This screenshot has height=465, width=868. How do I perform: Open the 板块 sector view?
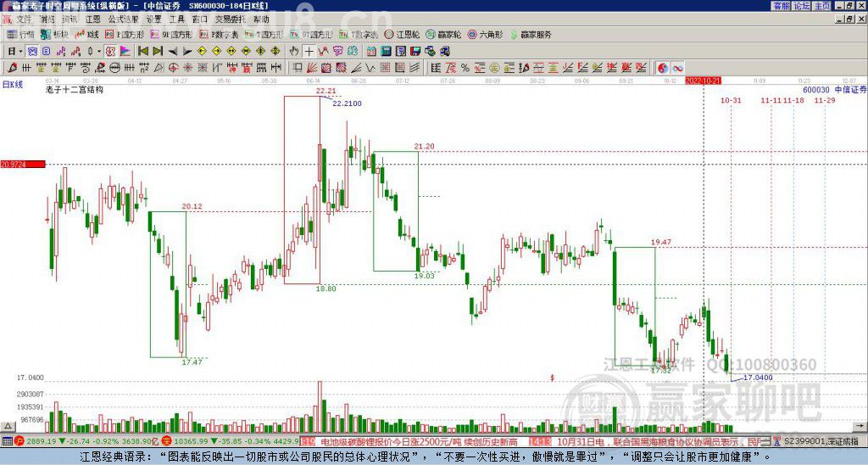55,34
